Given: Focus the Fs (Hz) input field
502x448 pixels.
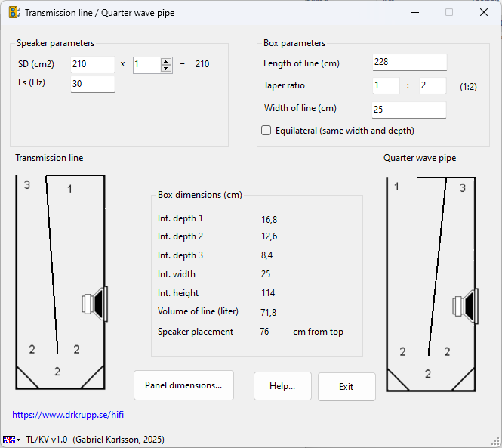Looking at the screenshot, I should tap(93, 84).
